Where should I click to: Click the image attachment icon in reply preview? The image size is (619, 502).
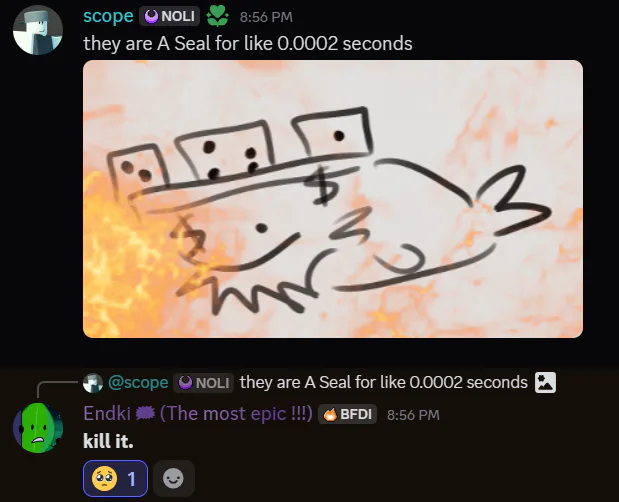pos(545,382)
